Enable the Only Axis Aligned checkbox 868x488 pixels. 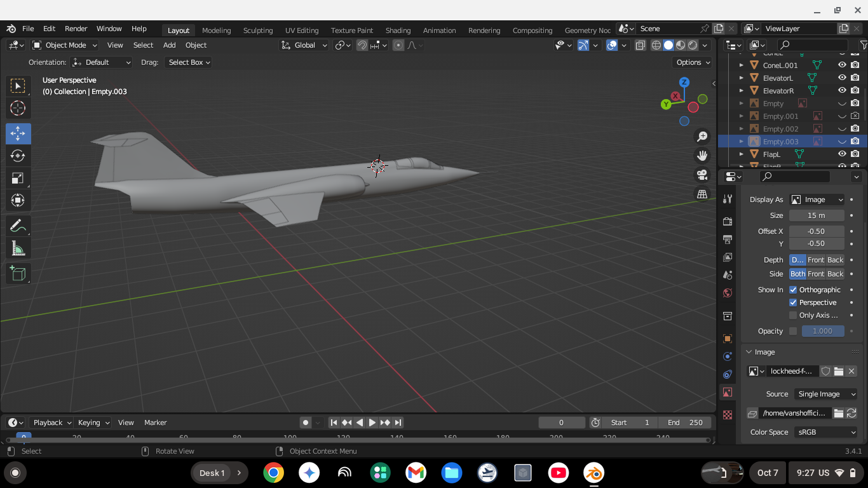(793, 315)
